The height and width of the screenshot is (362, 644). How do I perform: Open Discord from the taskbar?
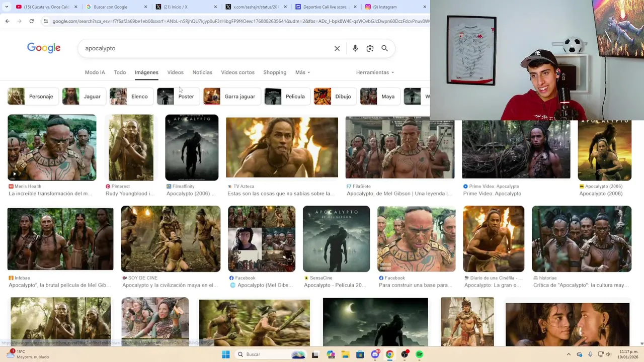click(375, 354)
